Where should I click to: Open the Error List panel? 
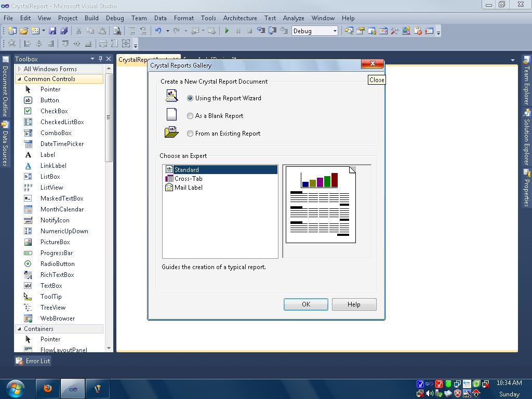pos(32,361)
